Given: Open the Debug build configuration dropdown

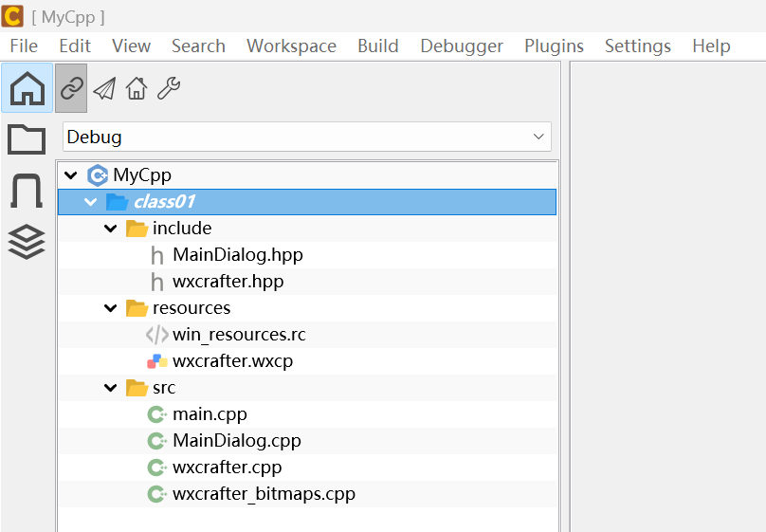Looking at the screenshot, I should click(307, 137).
